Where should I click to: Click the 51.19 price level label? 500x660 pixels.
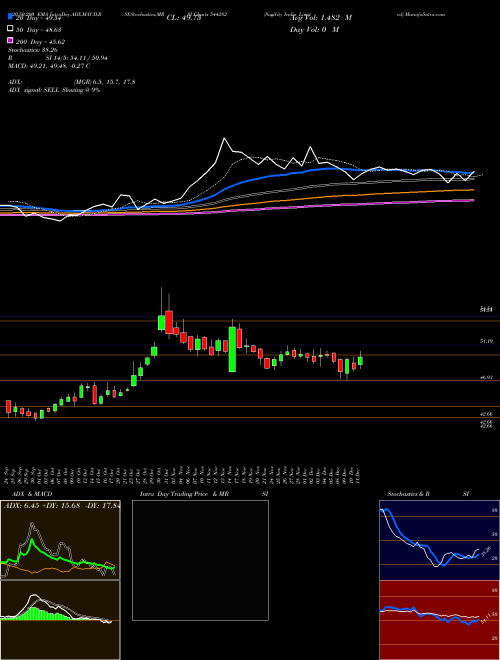(487, 341)
